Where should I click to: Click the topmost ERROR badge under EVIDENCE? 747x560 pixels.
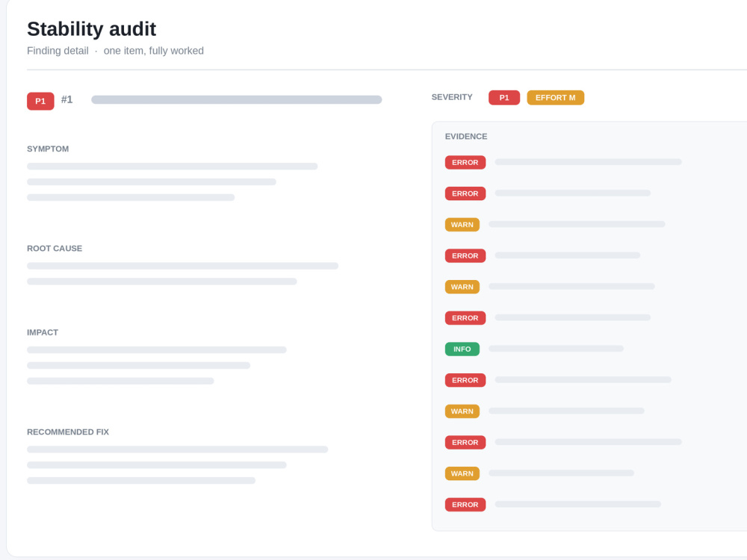465,162
